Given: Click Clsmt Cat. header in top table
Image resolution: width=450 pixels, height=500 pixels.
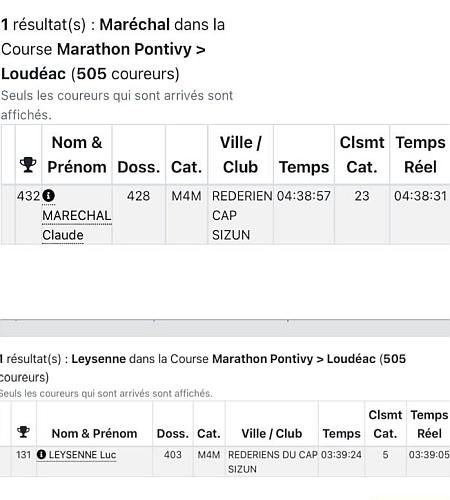Looking at the screenshot, I should pyautogui.click(x=362, y=155).
